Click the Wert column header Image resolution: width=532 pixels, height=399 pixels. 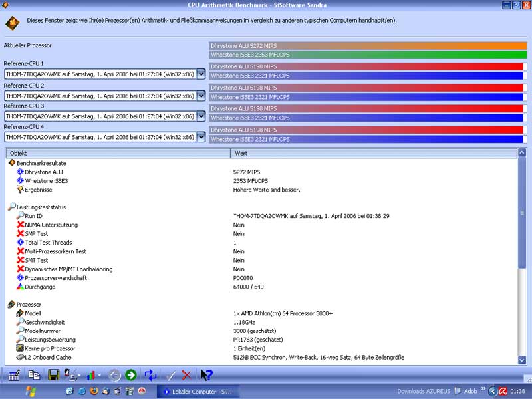tap(374, 154)
